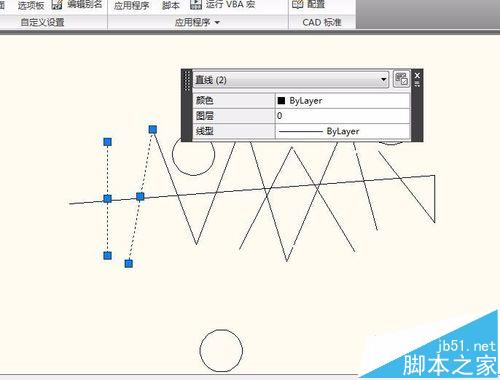
Task: Click midpoint grip of vertical dashed line
Action: (x=107, y=199)
